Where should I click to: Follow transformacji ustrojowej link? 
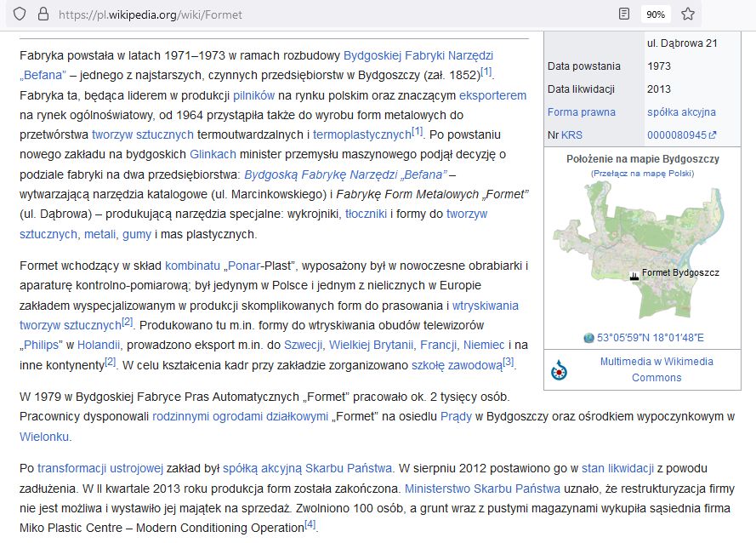tap(100, 468)
